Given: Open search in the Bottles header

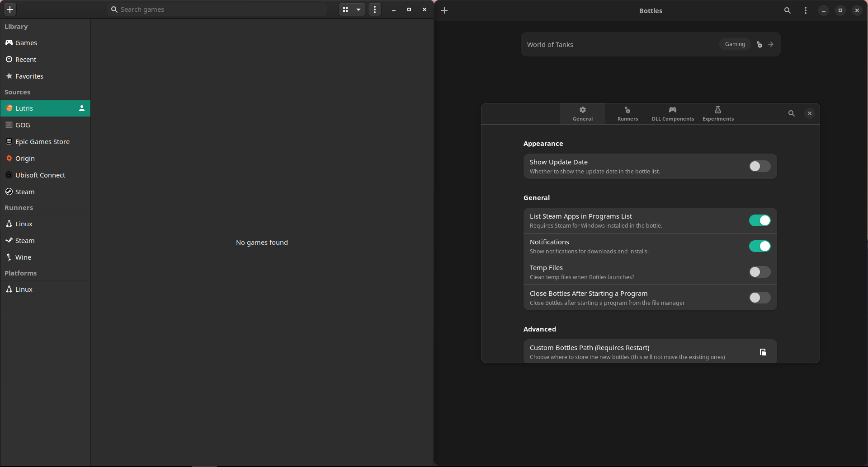Looking at the screenshot, I should pos(788,10).
